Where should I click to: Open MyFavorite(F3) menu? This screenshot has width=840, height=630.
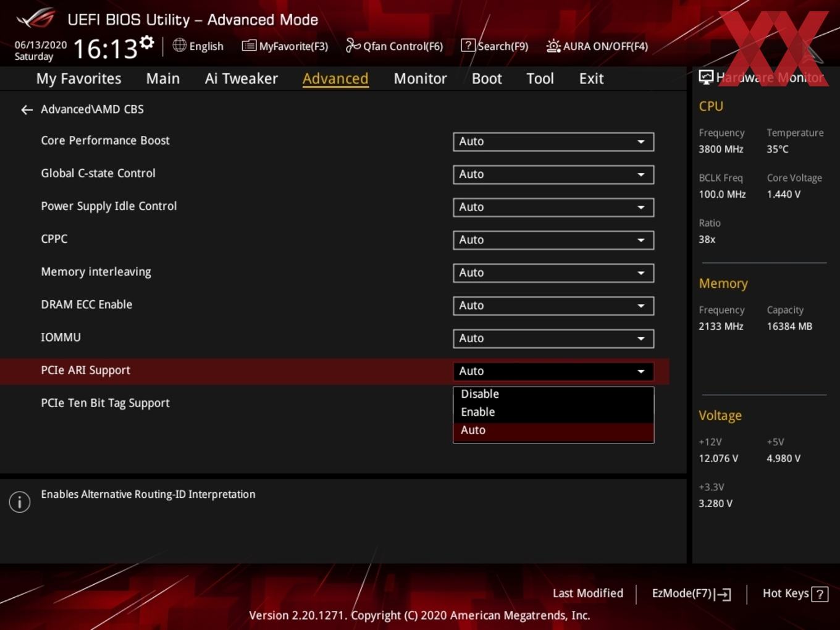click(285, 46)
